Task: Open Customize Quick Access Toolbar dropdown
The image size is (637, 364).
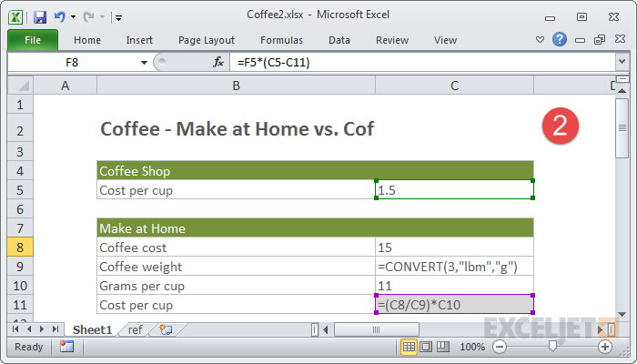Action: pyautogui.click(x=118, y=17)
